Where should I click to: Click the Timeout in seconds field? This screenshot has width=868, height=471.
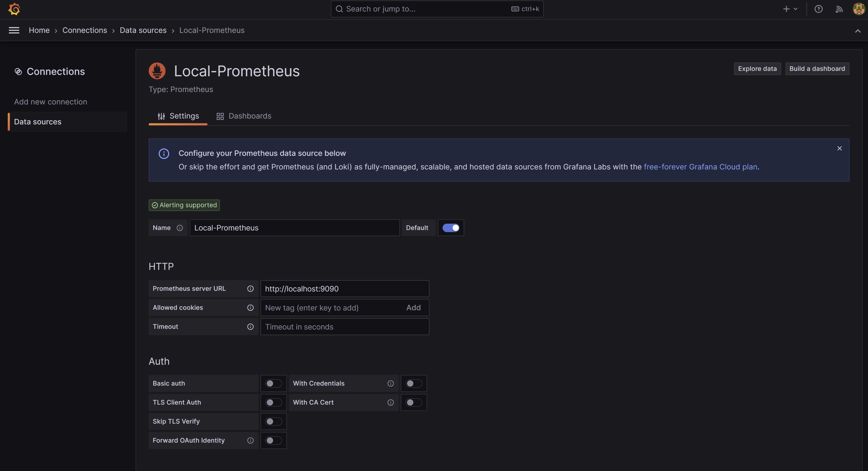point(345,327)
